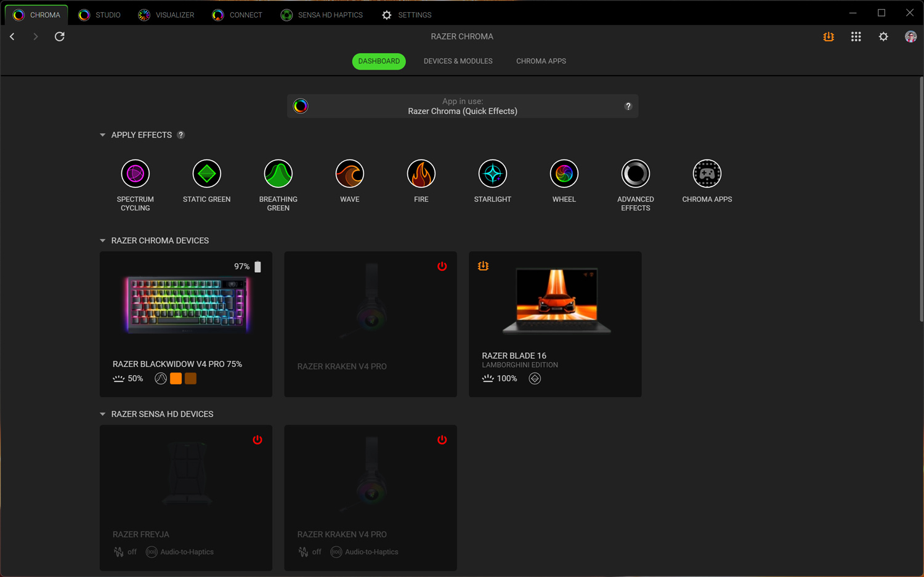Open the user profile avatar
924x577 pixels.
tap(910, 36)
